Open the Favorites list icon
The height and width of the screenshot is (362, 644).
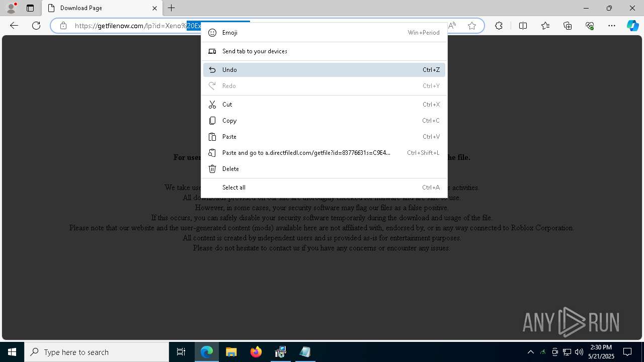(545, 26)
